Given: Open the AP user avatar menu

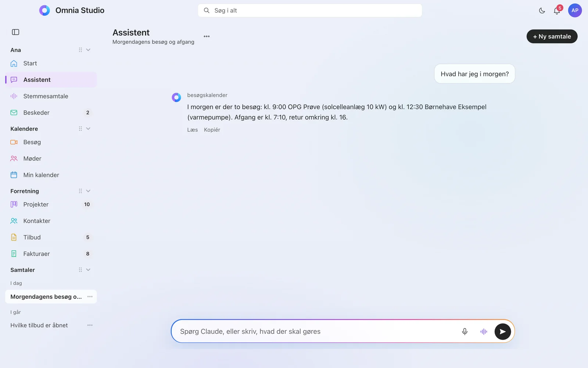Looking at the screenshot, I should point(575,11).
